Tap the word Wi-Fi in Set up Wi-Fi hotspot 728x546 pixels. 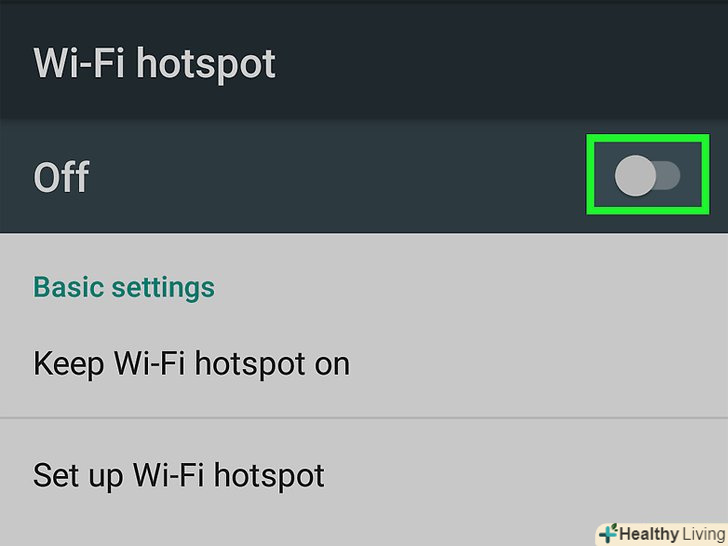tap(169, 474)
